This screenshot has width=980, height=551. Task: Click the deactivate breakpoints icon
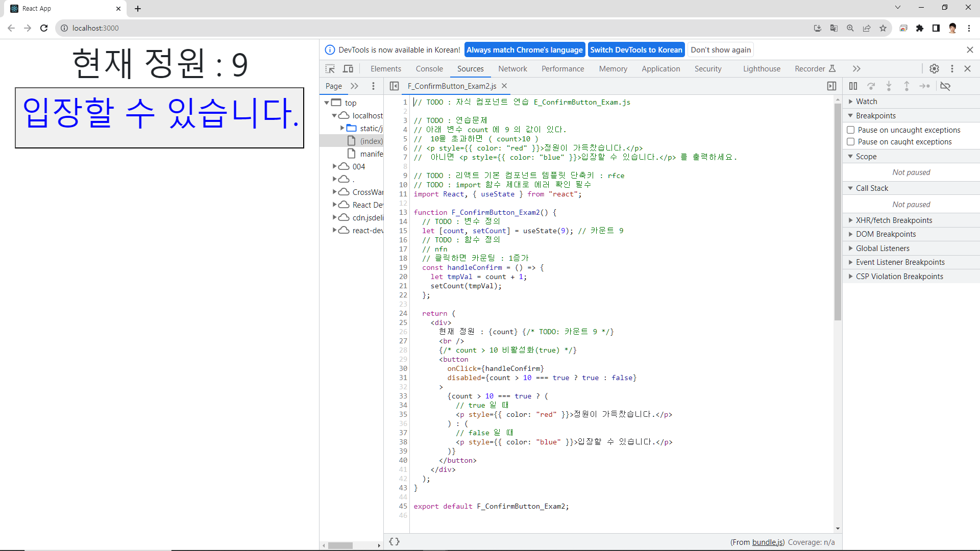(945, 86)
